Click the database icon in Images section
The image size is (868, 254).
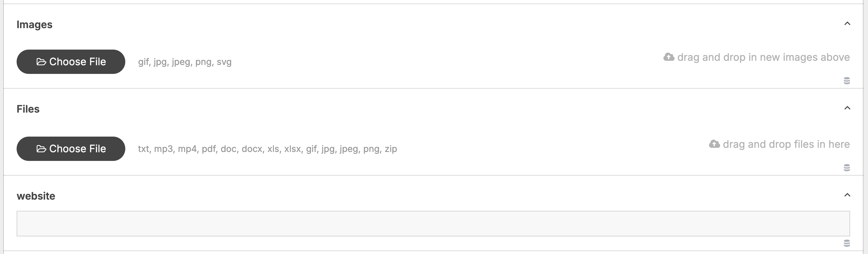click(847, 81)
